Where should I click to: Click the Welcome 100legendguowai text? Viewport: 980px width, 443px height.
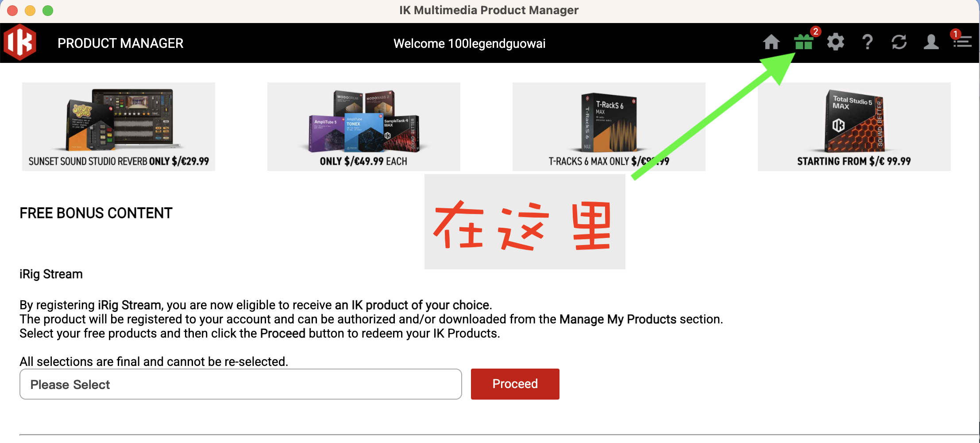pos(469,43)
